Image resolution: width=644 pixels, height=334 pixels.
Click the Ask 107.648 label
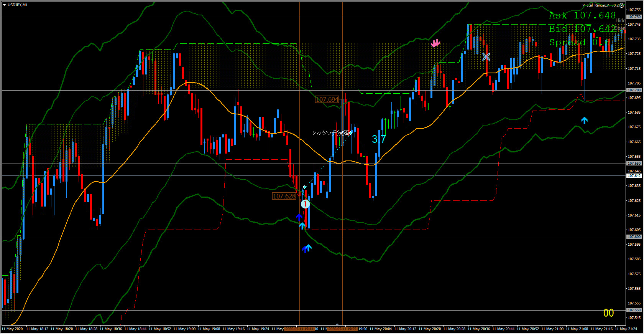pos(582,15)
